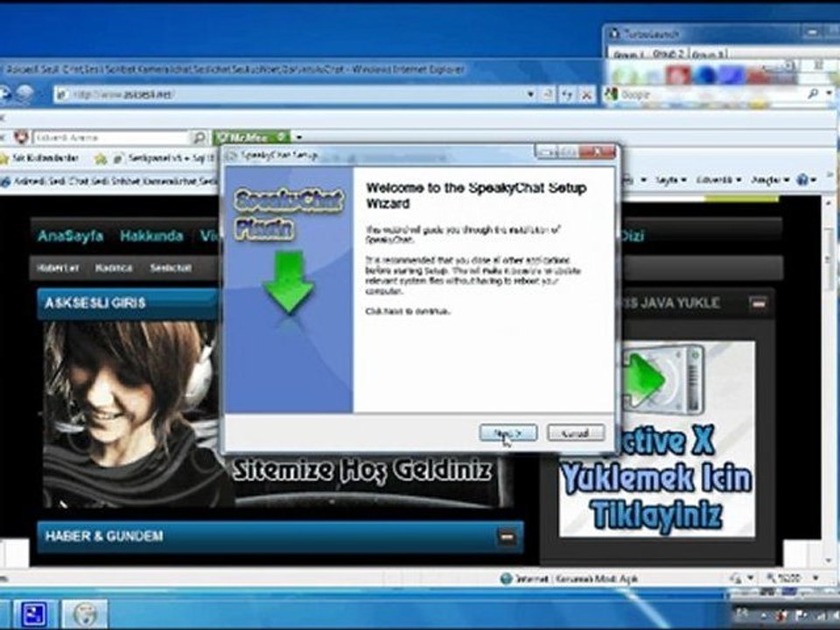Click the green McAfee site rating badge
Viewport: 840px width, 630px height.
[252, 137]
